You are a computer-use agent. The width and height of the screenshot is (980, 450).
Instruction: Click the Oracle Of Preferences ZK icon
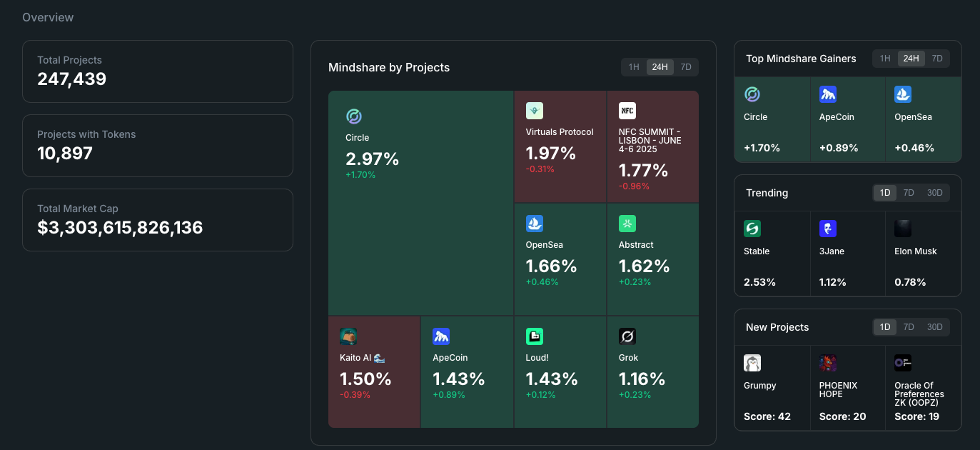pyautogui.click(x=903, y=363)
